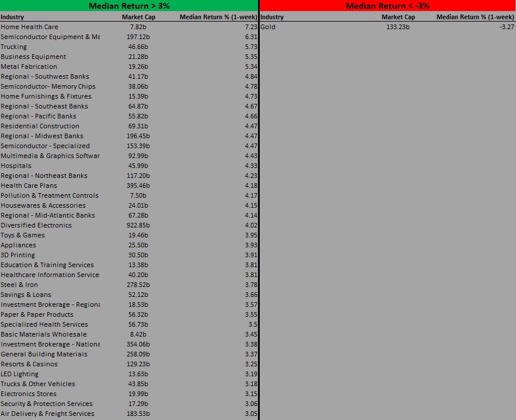Click the Savings & Loans cell

click(26, 295)
